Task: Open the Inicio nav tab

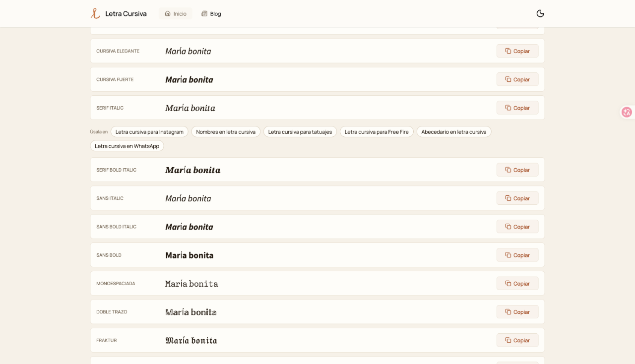Action: [176, 13]
